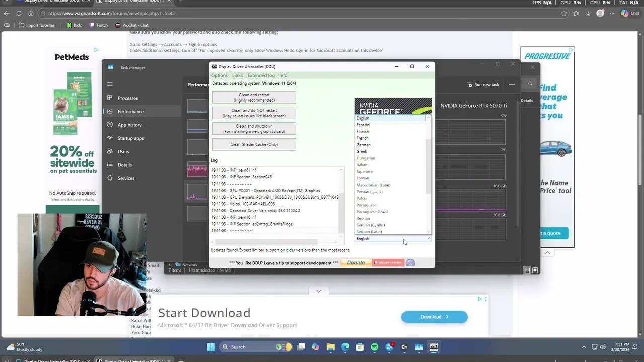Viewport: 644px width, 362px height.
Task: Open the Twitch favorites bookmark
Action: (x=98, y=25)
